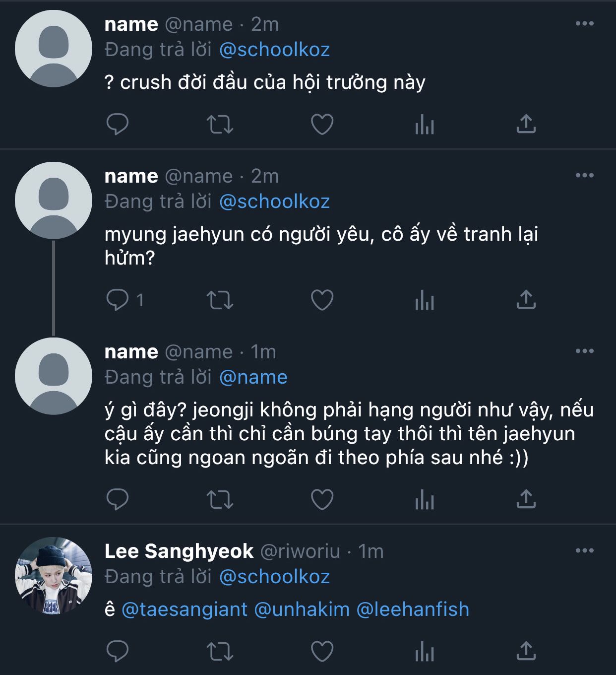Screen dimensions: 616x675
Task: Retweet the 'crush đời đầu' tweet
Action: pos(220,124)
